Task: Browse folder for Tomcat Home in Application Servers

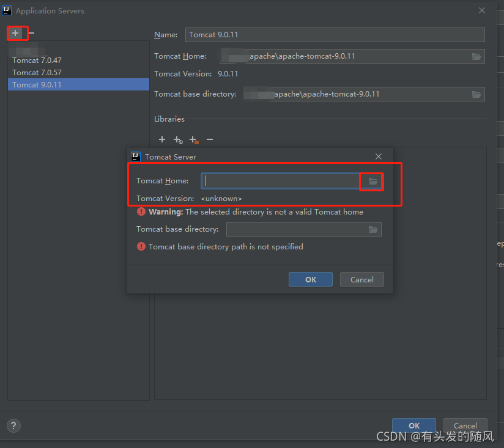Action: coord(476,56)
